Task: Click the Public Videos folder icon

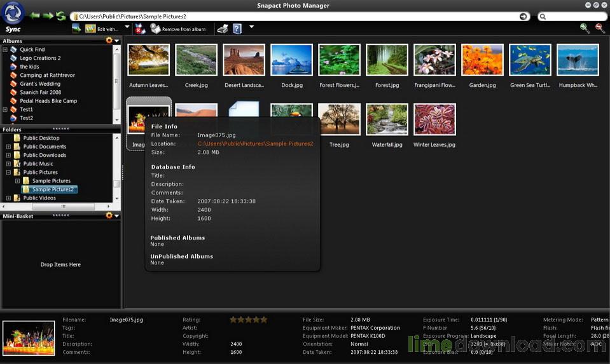Action: pyautogui.click(x=17, y=198)
